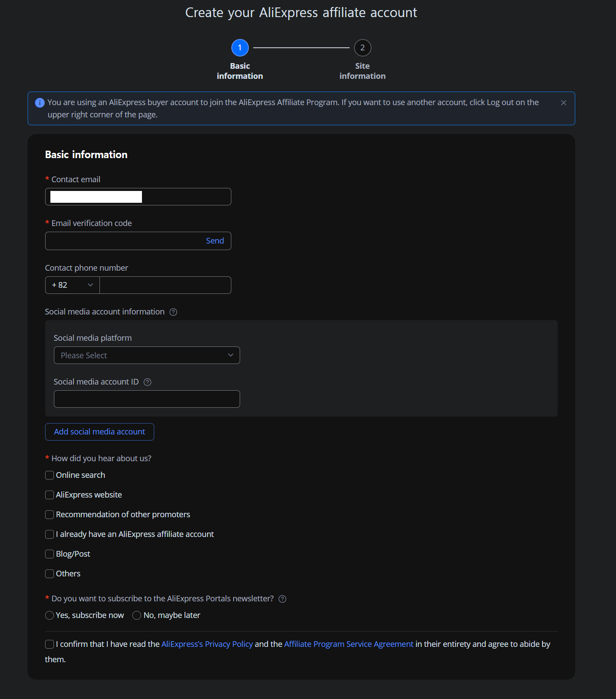
Task: Focus the Social media account ID field
Action: (147, 399)
